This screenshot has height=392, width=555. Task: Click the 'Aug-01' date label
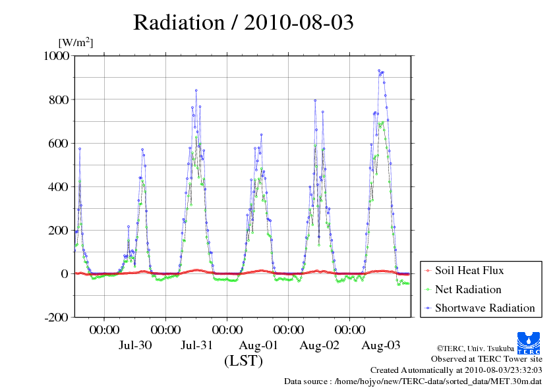[x=258, y=345]
